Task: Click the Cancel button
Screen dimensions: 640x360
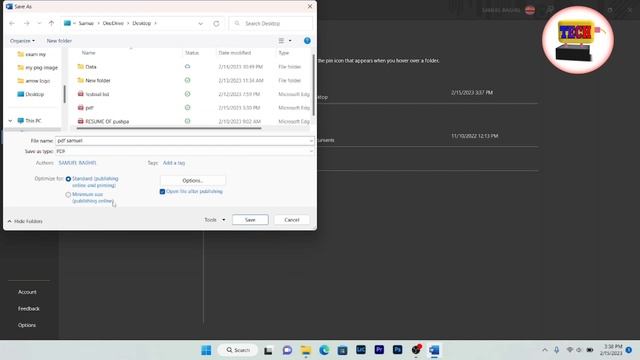Action: (292, 220)
